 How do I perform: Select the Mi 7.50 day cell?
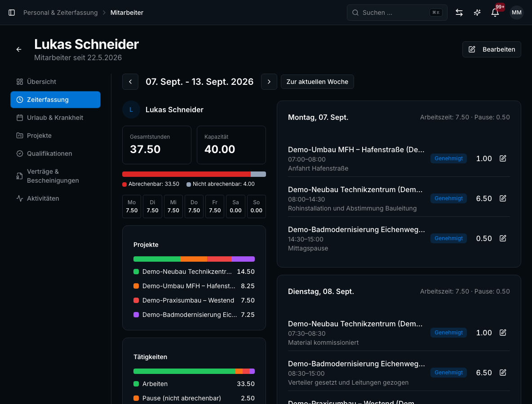(173, 206)
